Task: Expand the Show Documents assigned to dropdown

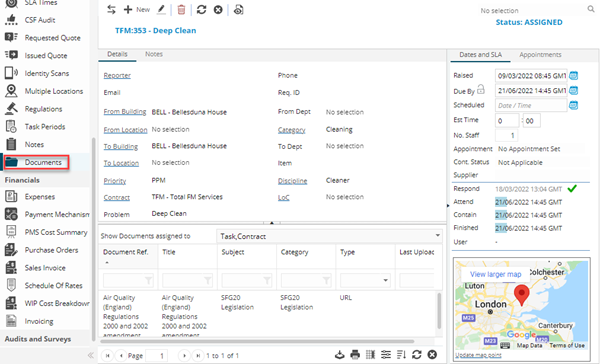Action: pos(437,235)
